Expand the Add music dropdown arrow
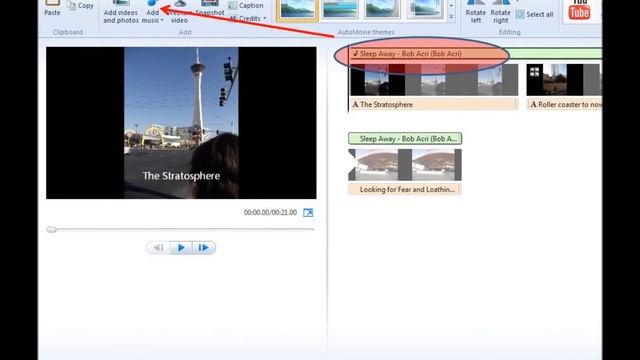Viewport: 640px width, 360px height. [161, 20]
